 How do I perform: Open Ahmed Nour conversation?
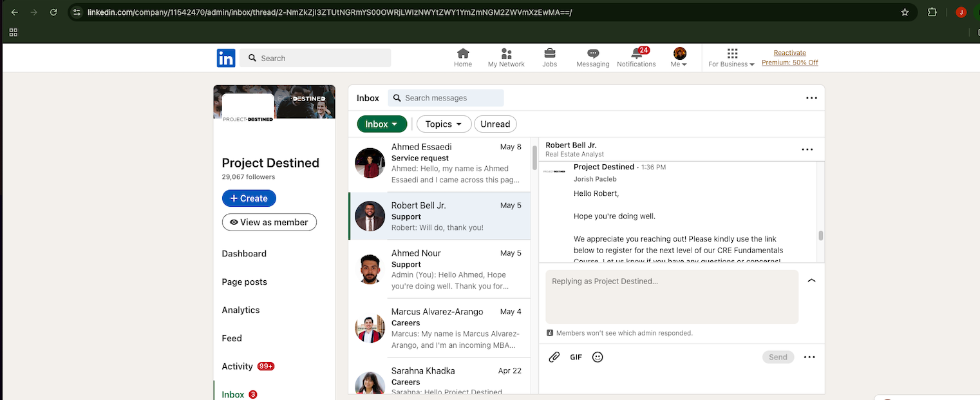point(440,269)
